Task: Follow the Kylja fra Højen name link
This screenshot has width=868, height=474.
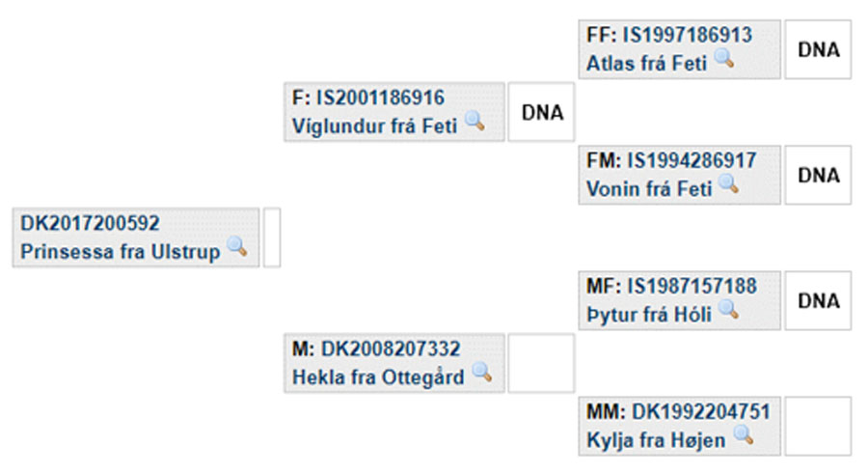Action: 656,441
